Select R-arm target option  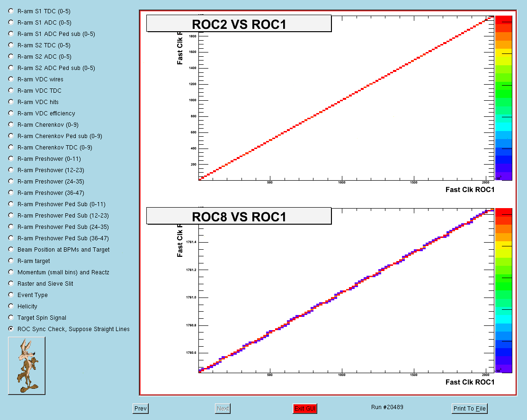11,261
